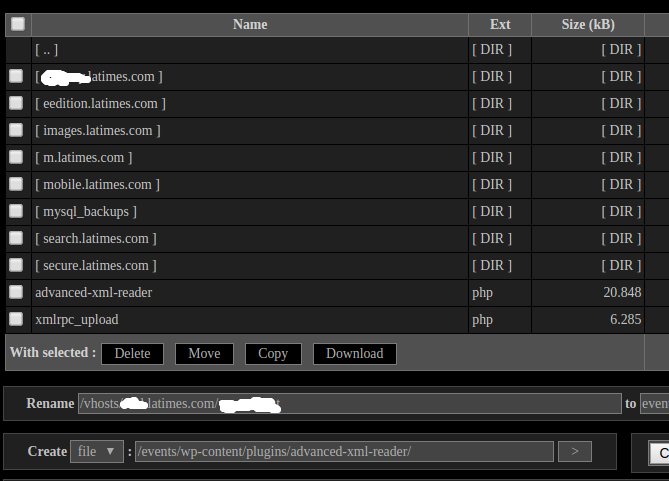Click the Copy button
The width and height of the screenshot is (669, 481).
[x=273, y=354]
